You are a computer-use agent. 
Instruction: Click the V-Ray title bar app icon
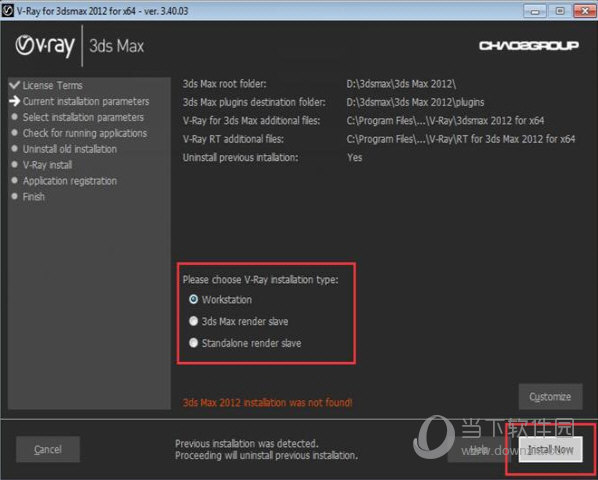8,11
